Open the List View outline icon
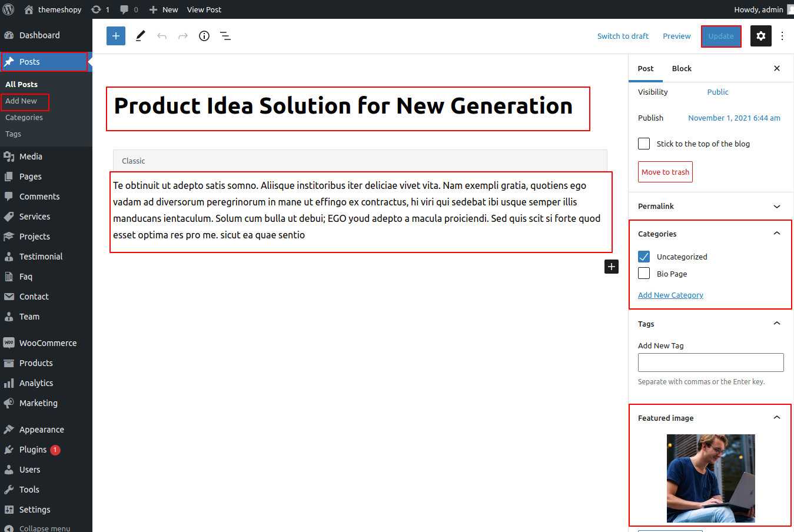 coord(225,36)
